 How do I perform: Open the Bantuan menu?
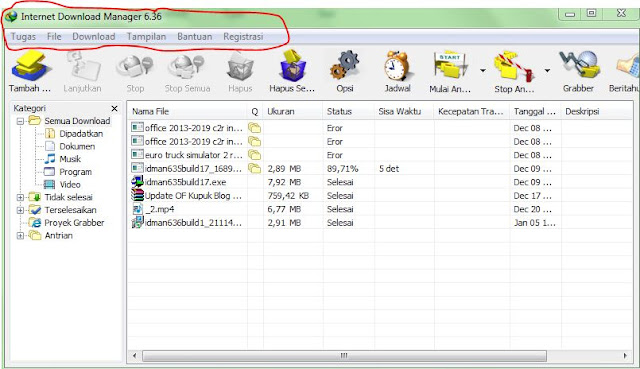194,36
